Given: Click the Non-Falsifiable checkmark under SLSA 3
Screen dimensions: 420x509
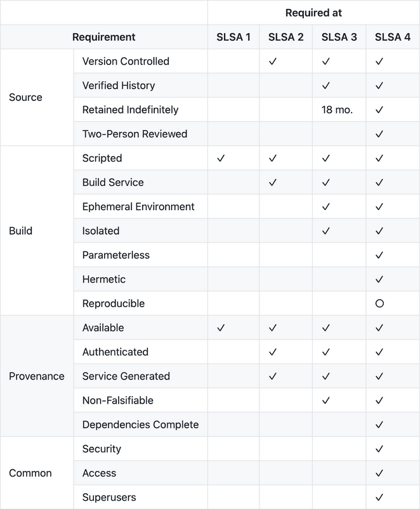Looking at the screenshot, I should [x=326, y=400].
